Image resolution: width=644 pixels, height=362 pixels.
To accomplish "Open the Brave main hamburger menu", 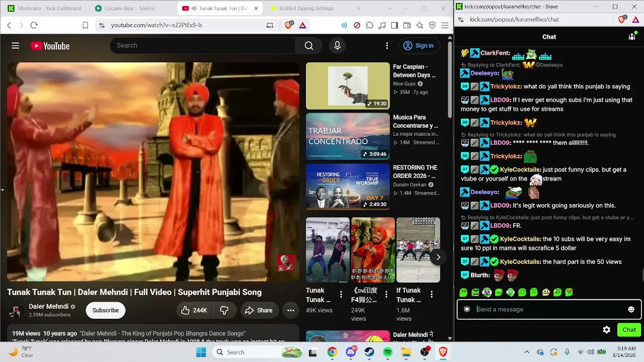I will coord(445,25).
